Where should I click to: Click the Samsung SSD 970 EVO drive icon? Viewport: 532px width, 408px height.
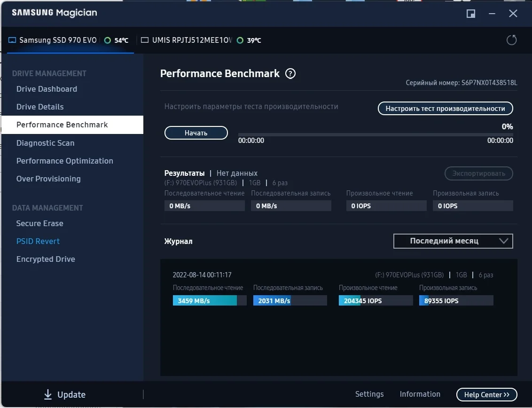pos(12,40)
